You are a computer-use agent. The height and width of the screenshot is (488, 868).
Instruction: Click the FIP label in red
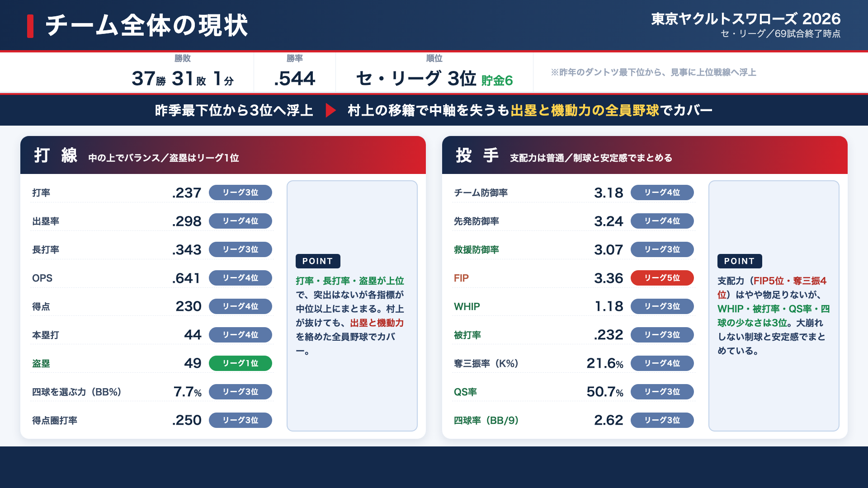point(461,278)
